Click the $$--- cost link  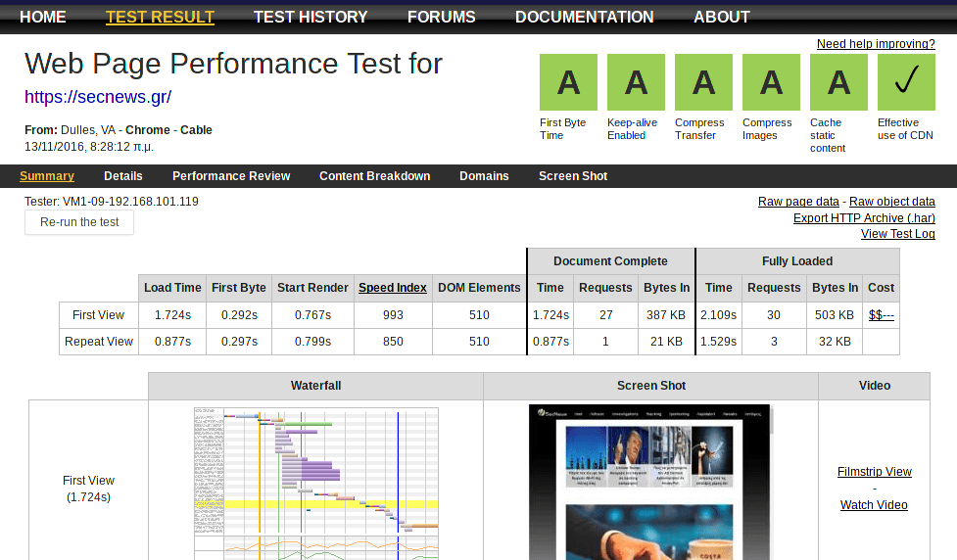(x=882, y=315)
